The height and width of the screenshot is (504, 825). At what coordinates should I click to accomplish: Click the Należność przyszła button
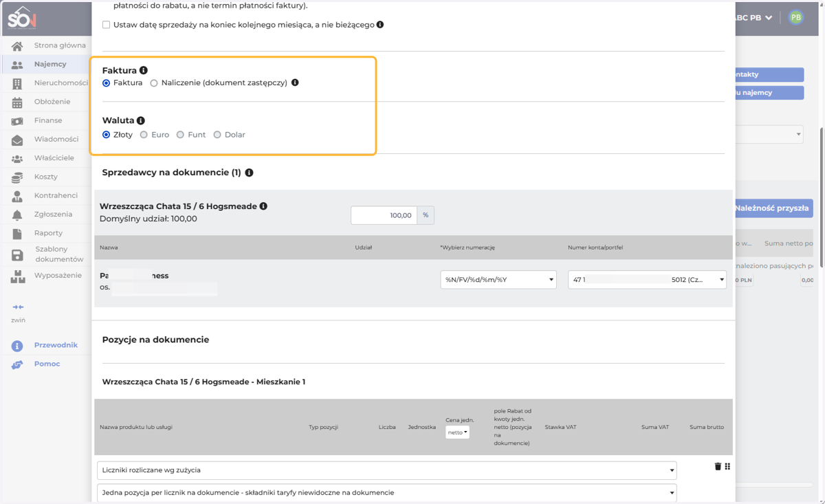[773, 208]
